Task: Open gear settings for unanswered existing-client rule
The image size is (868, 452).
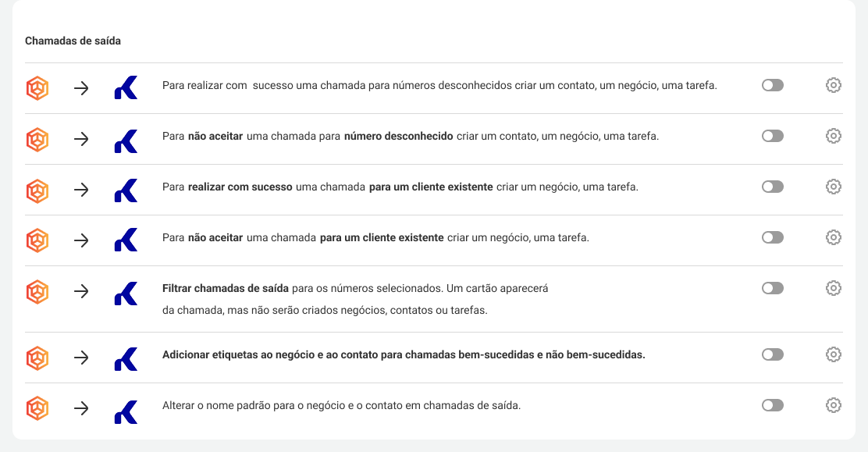Action: 833,237
